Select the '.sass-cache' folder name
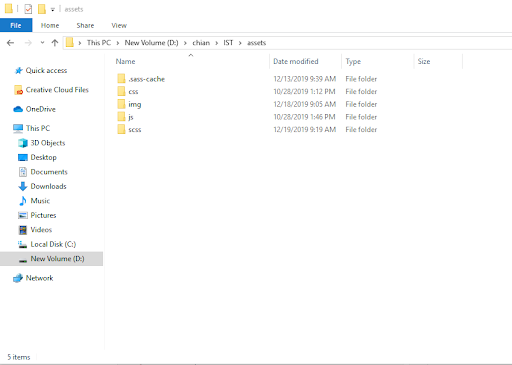 147,79
